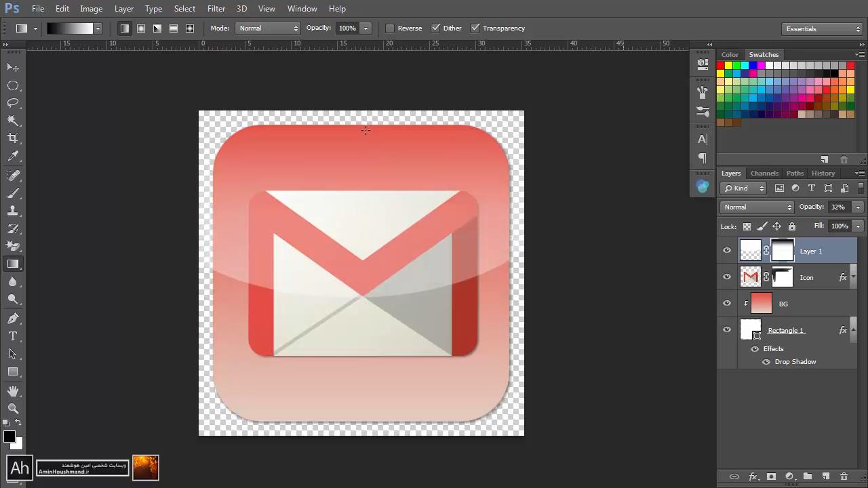
Task: Hide the Rectangle 1 layer eye
Action: click(x=727, y=330)
